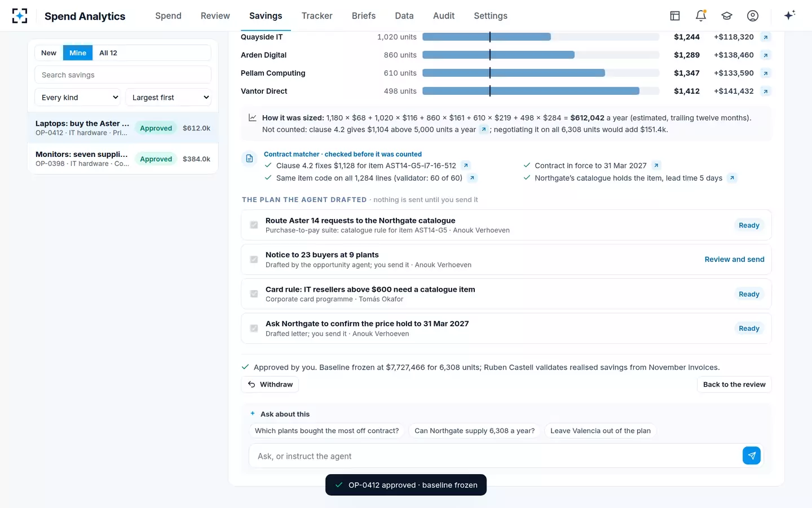The image size is (812, 508).
Task: Toggle checkbox for Ask Northgate to confirm
Action: click(254, 328)
